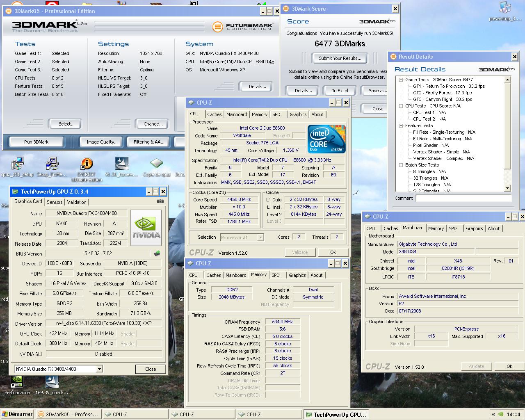Viewport: 525px width, 420px height.
Task: Open Caches tab in CPU-Z processor window
Action: click(x=214, y=114)
